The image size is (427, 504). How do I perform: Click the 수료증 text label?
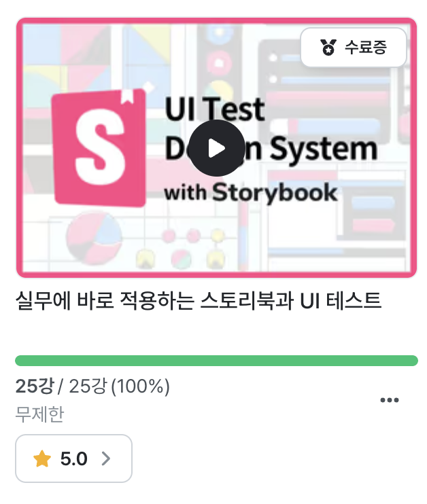click(x=366, y=48)
